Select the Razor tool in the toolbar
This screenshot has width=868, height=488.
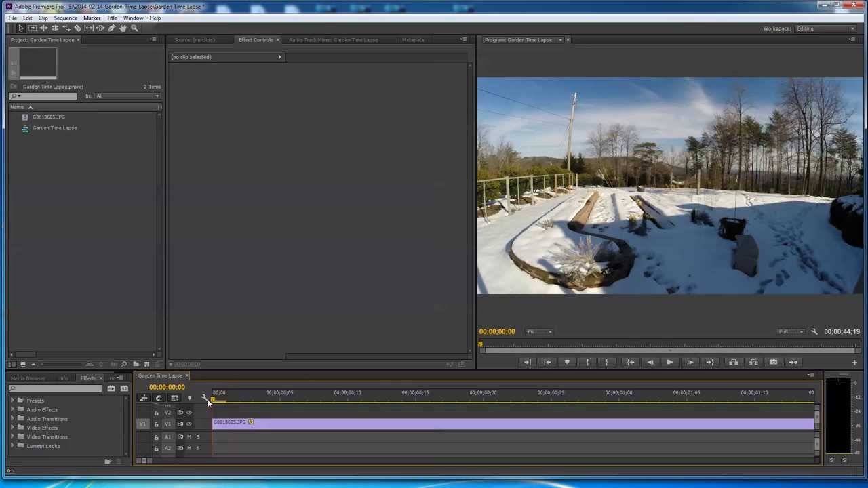pos(77,28)
